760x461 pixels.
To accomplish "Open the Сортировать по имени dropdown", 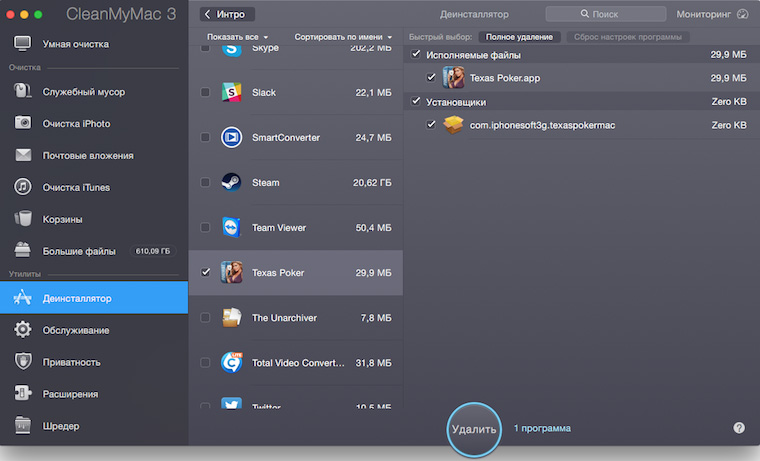I will pos(343,37).
